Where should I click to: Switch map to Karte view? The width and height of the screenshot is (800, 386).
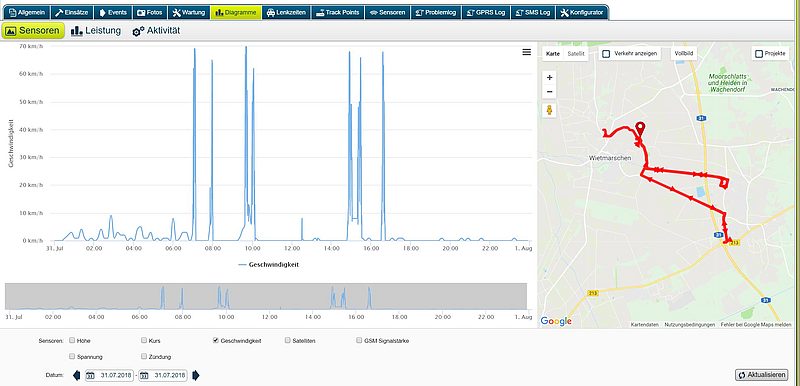553,54
